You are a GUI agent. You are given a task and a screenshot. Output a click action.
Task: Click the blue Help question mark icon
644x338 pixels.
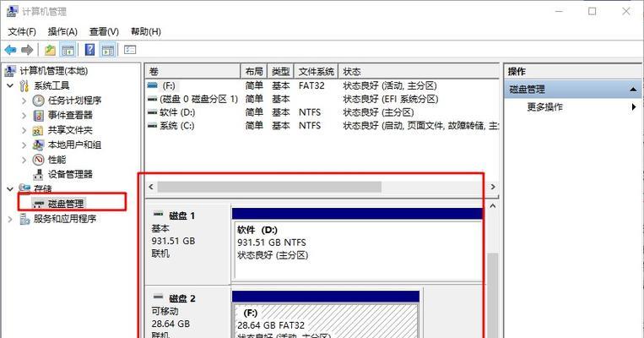click(x=89, y=50)
